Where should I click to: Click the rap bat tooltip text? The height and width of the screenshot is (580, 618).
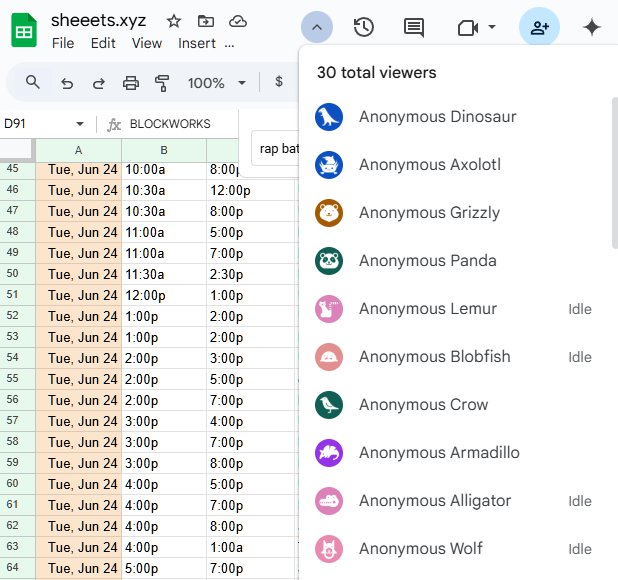click(x=279, y=149)
